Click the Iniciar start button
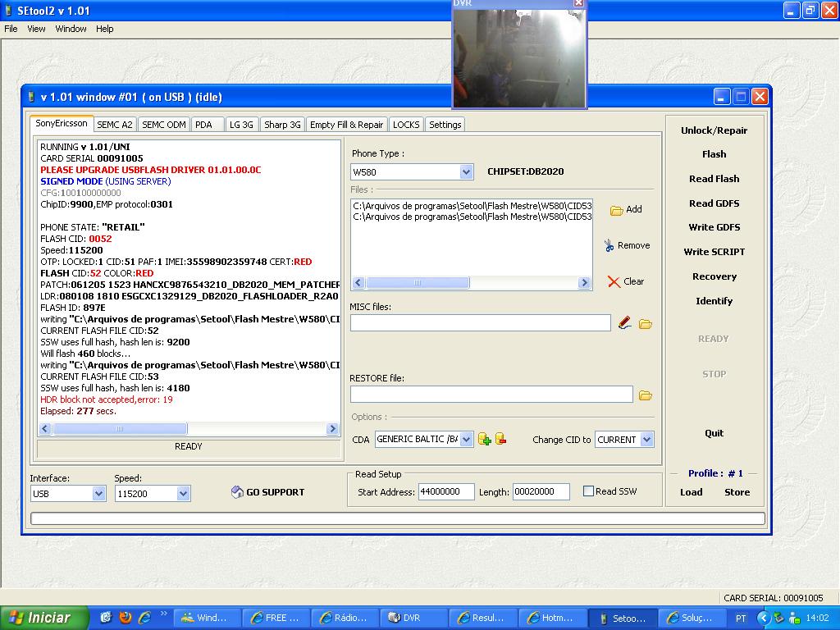 click(x=44, y=618)
